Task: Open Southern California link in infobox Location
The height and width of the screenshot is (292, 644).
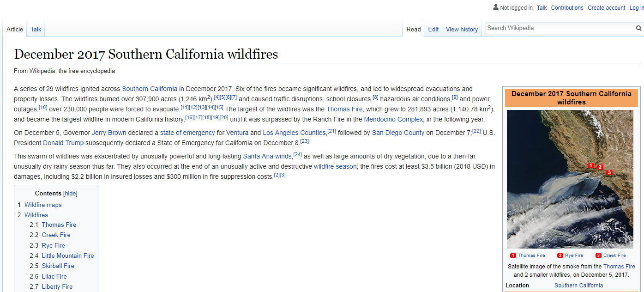Action: (578, 286)
